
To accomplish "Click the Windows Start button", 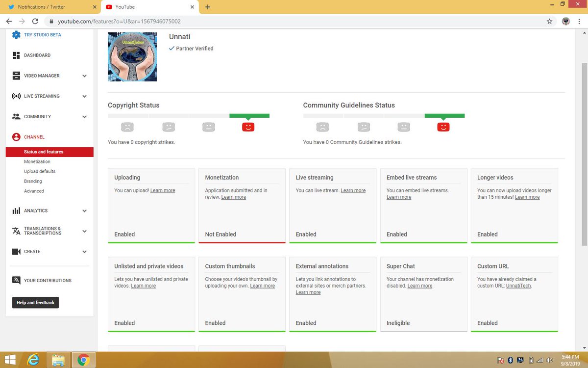I will 10,360.
